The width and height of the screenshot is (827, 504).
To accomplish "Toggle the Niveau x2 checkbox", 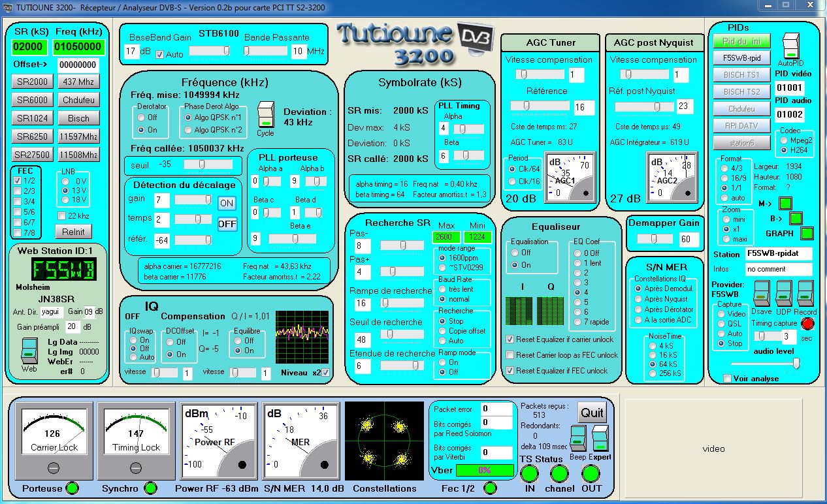I will tap(326, 373).
